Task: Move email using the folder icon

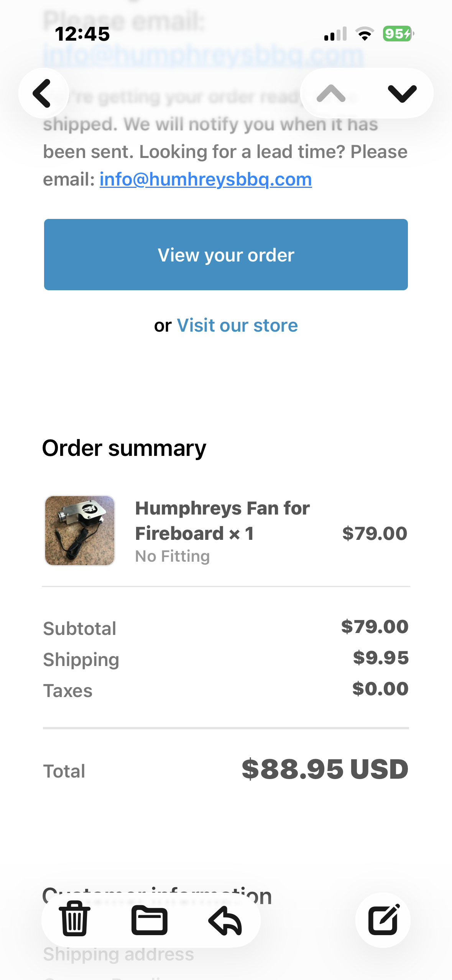Action: coord(150,920)
